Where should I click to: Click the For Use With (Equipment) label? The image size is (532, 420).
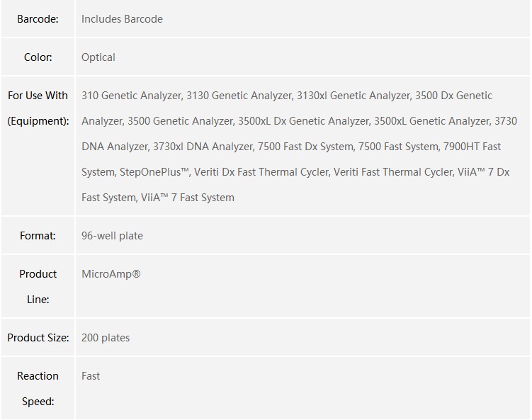click(38, 108)
